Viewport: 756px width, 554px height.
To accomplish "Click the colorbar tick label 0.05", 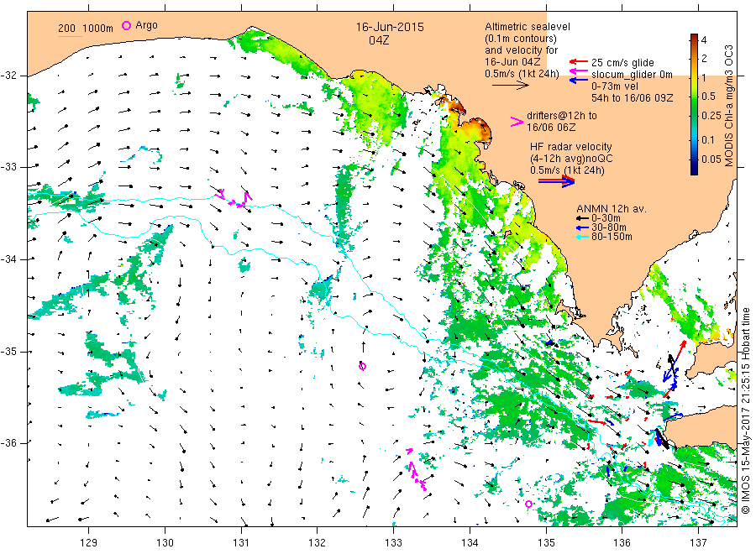I will tap(711, 159).
